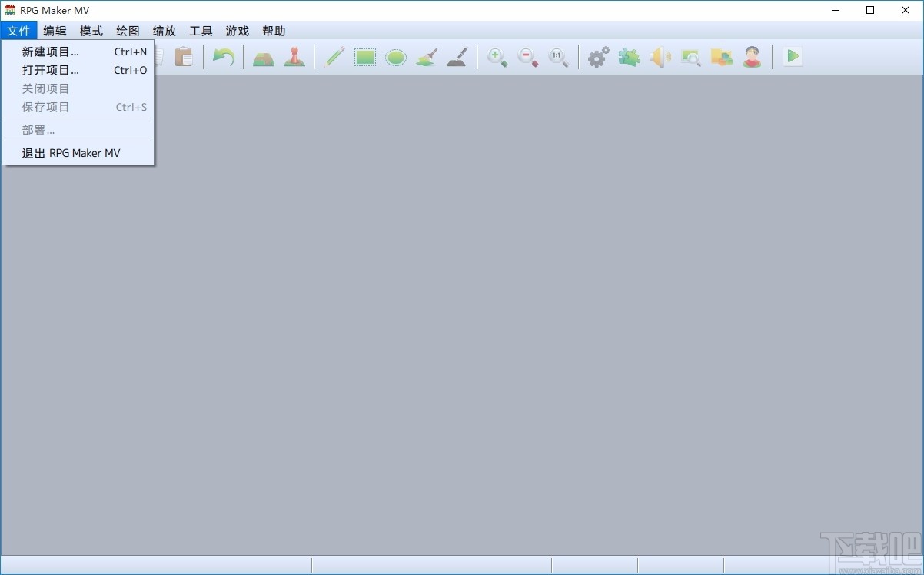
Task: Select 新建项目 to create a new project
Action: click(51, 52)
